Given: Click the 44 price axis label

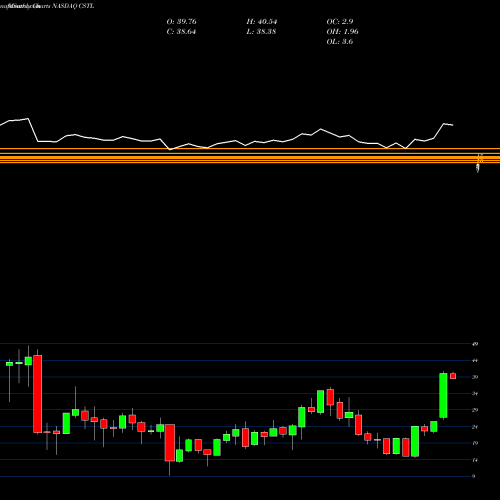Looking at the screenshot, I should 475,360.
